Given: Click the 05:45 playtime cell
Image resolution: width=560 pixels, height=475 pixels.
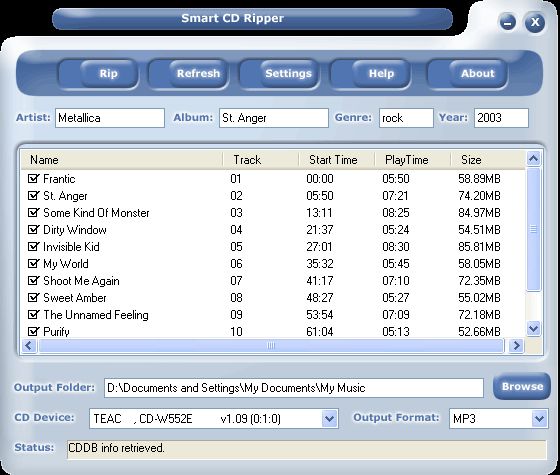Looking at the screenshot, I should coord(396,264).
